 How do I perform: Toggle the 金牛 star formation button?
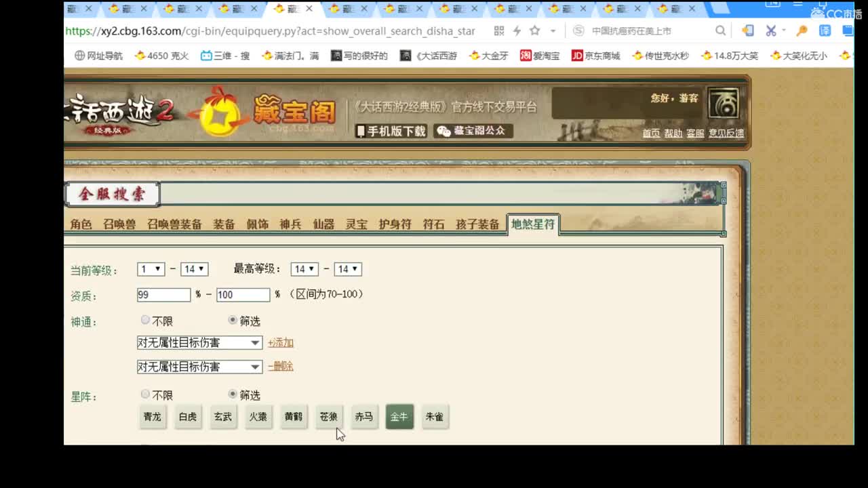pos(399,417)
